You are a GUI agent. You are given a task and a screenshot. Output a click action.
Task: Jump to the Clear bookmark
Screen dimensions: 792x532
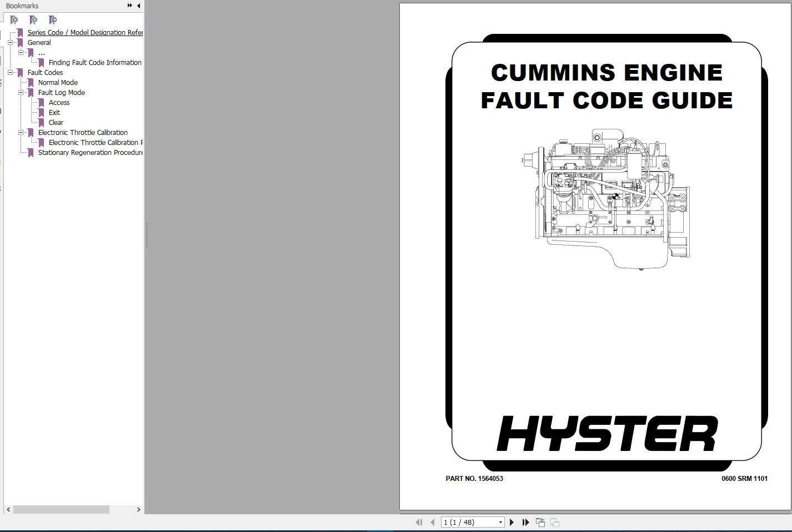56,122
